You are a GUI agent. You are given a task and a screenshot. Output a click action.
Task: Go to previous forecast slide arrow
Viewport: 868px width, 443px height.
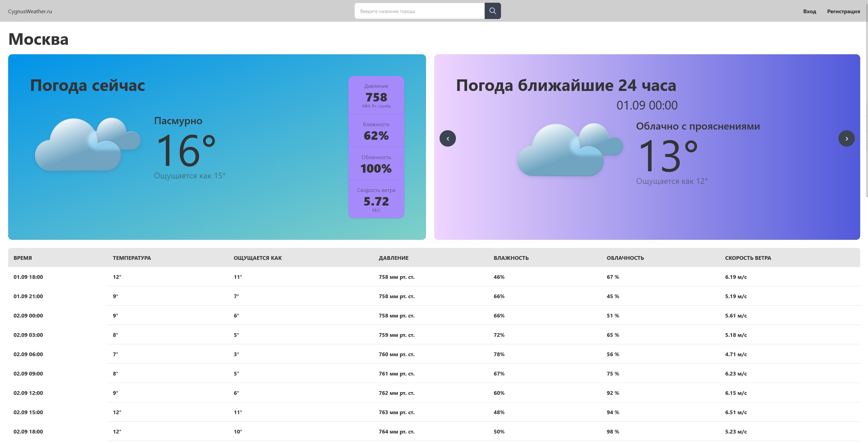(447, 138)
